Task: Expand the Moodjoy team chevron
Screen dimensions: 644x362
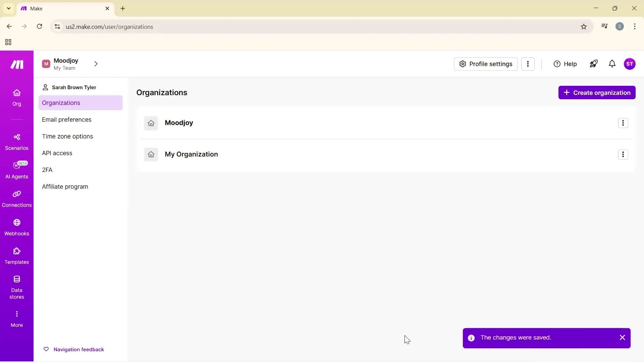Action: pyautogui.click(x=96, y=64)
